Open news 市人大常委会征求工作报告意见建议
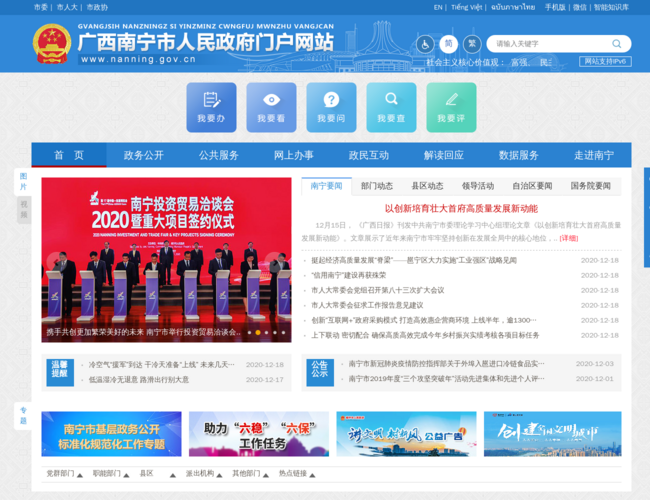 click(x=367, y=305)
